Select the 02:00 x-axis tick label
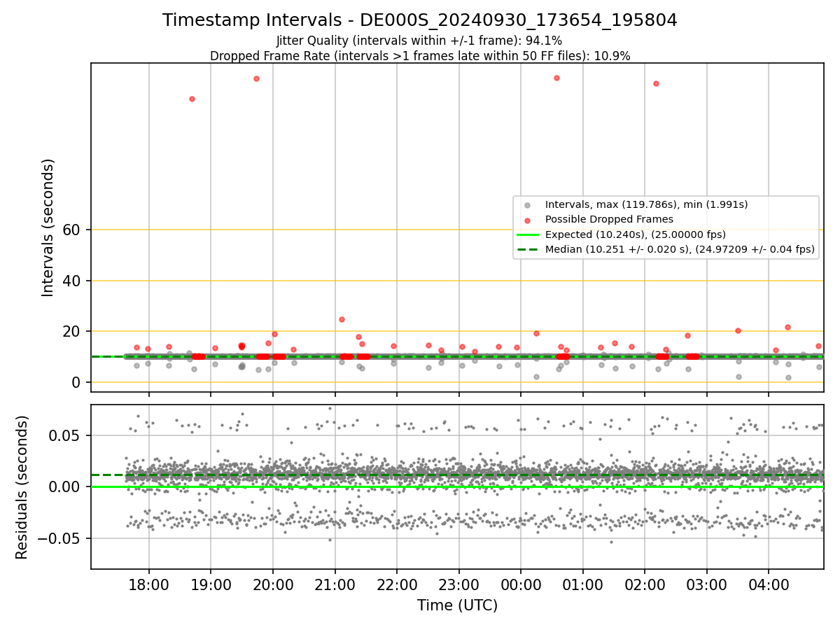 pos(645,584)
